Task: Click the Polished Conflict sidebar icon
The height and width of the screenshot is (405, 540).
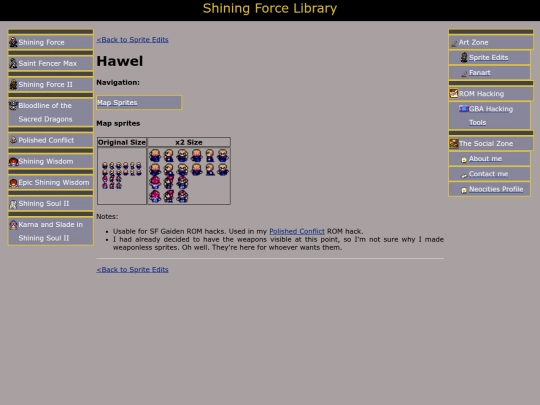Action: click(13, 140)
